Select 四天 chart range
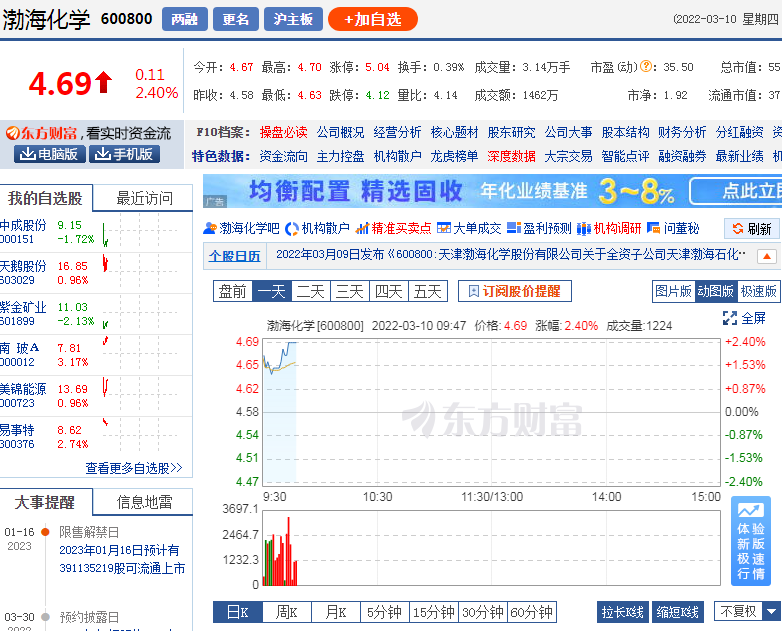This screenshot has width=782, height=631. click(x=389, y=291)
